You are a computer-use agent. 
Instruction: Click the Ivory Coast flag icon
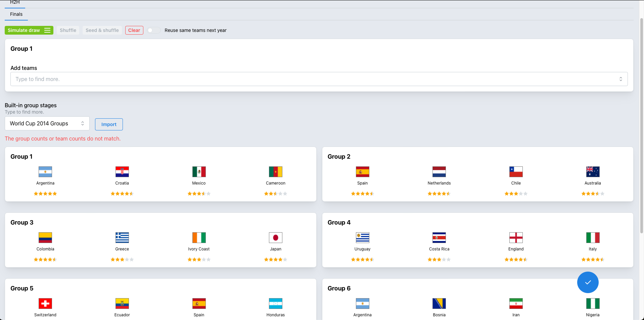coord(199,238)
